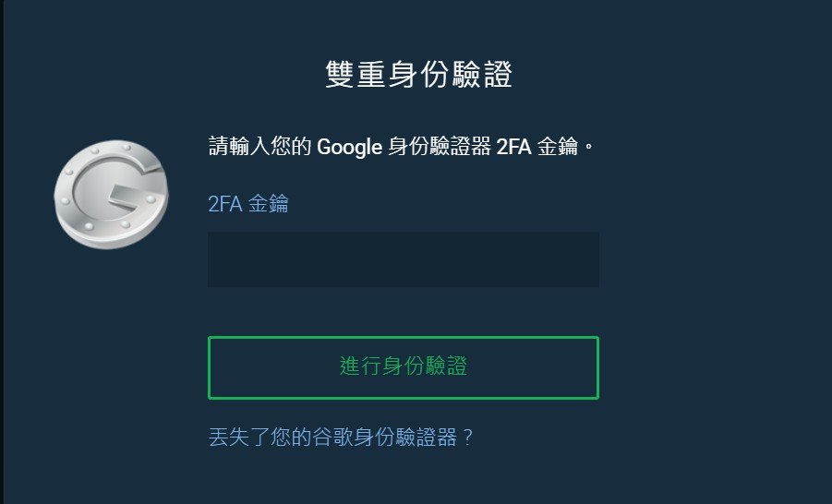Click inside the 2FA 金鑰 input field

click(403, 259)
